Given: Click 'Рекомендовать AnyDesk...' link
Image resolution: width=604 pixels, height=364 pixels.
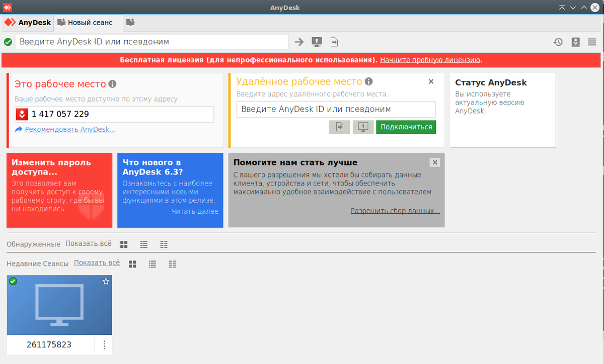Looking at the screenshot, I should [x=70, y=129].
